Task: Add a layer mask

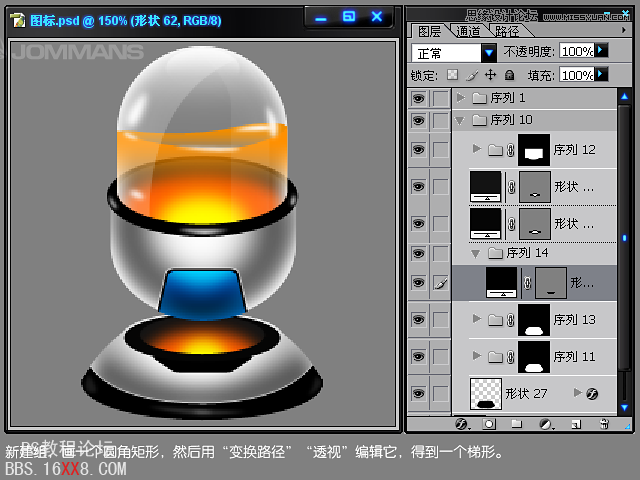Action: tap(489, 424)
